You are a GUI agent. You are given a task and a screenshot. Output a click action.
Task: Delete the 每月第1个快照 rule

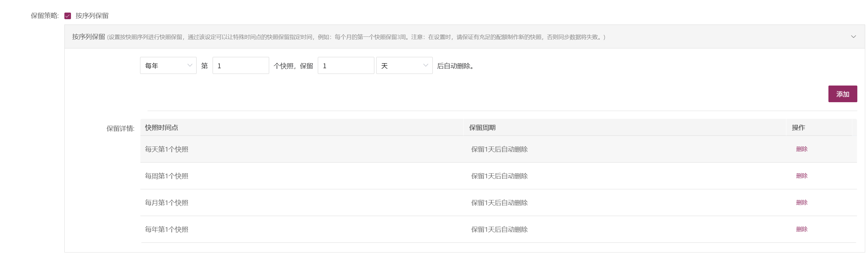tap(802, 202)
